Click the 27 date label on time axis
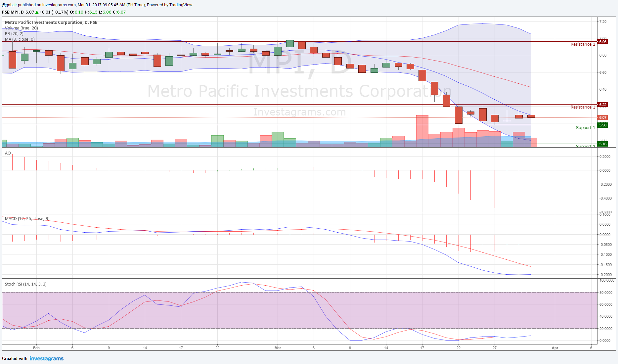Viewport: 618px width, 364px height. click(x=494, y=348)
